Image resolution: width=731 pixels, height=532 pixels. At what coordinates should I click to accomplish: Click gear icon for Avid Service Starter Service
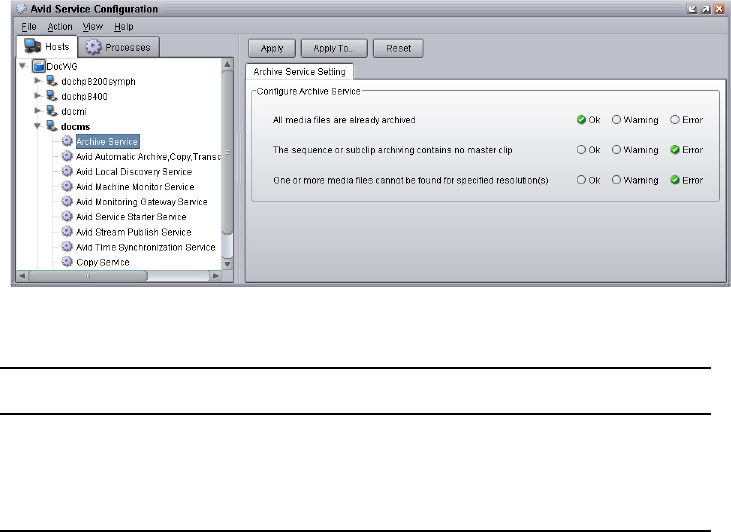[67, 216]
